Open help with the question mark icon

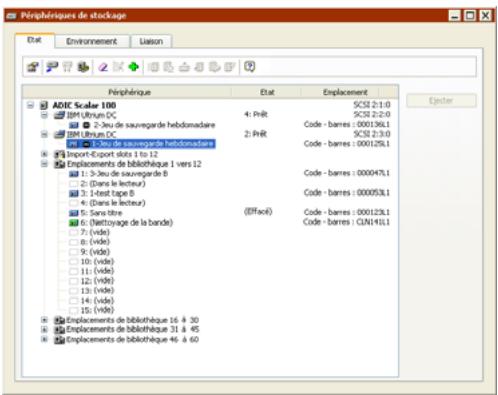[250, 67]
